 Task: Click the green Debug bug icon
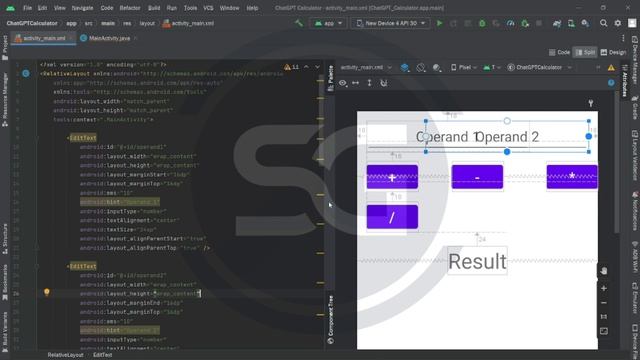(x=482, y=23)
